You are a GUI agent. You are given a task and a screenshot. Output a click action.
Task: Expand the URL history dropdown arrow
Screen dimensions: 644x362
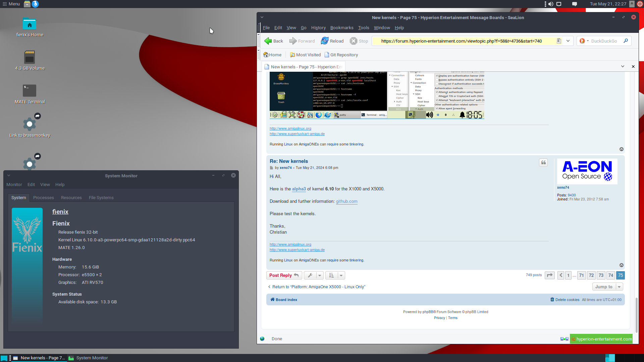(x=568, y=41)
